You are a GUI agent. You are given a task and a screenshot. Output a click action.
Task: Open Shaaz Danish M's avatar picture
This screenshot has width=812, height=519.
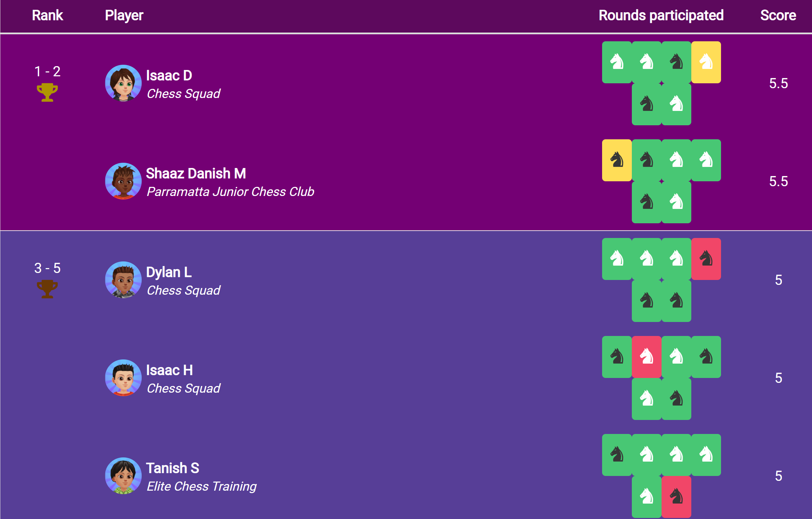(x=123, y=181)
